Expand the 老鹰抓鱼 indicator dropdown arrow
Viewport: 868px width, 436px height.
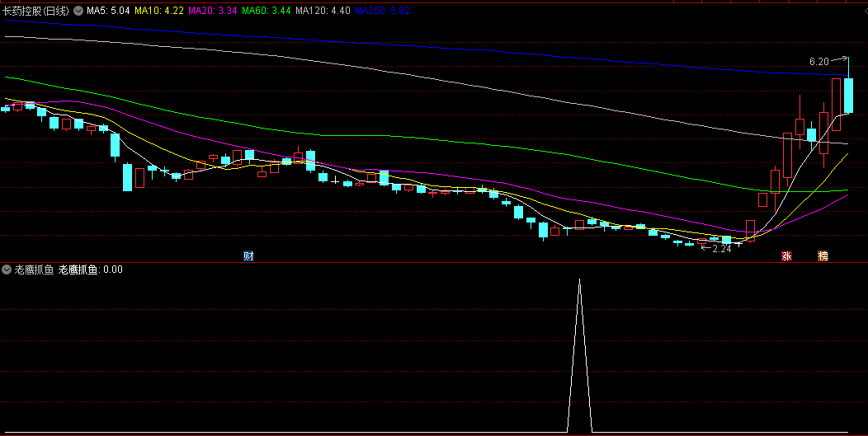click(x=7, y=270)
